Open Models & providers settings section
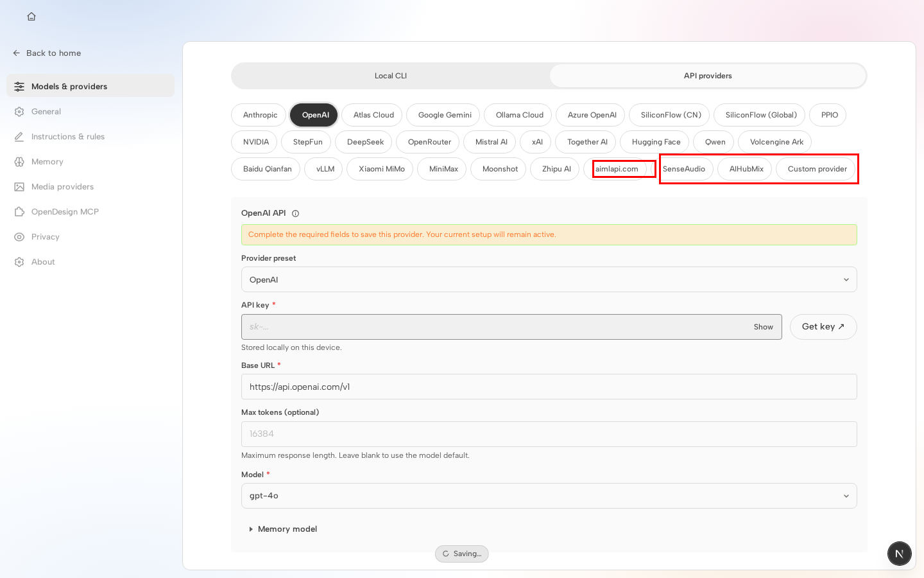The image size is (924, 578). click(x=90, y=86)
